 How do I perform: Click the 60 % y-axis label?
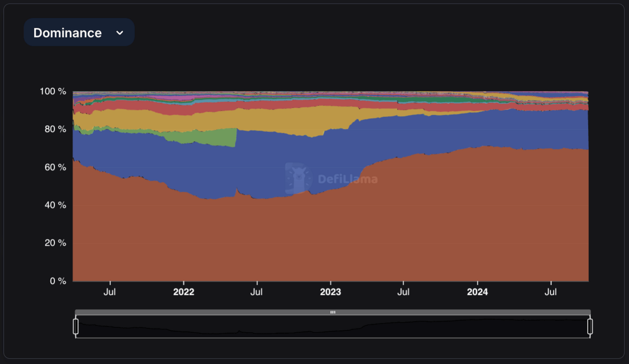click(x=55, y=167)
